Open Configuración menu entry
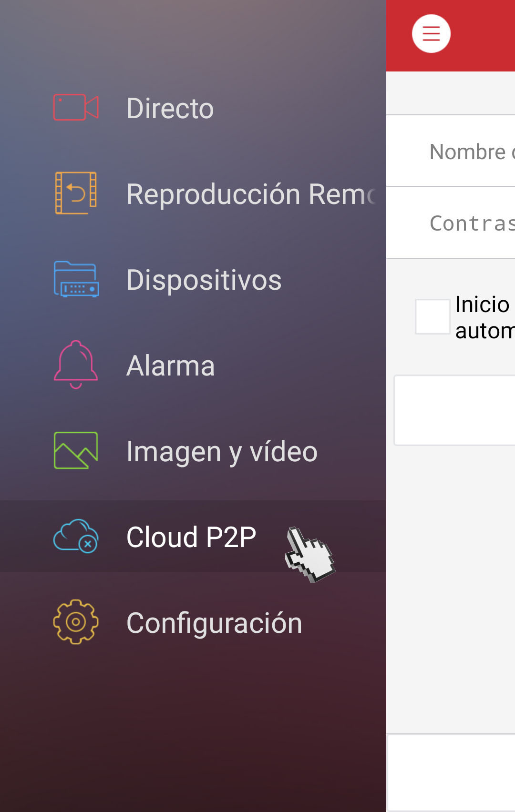 193,622
